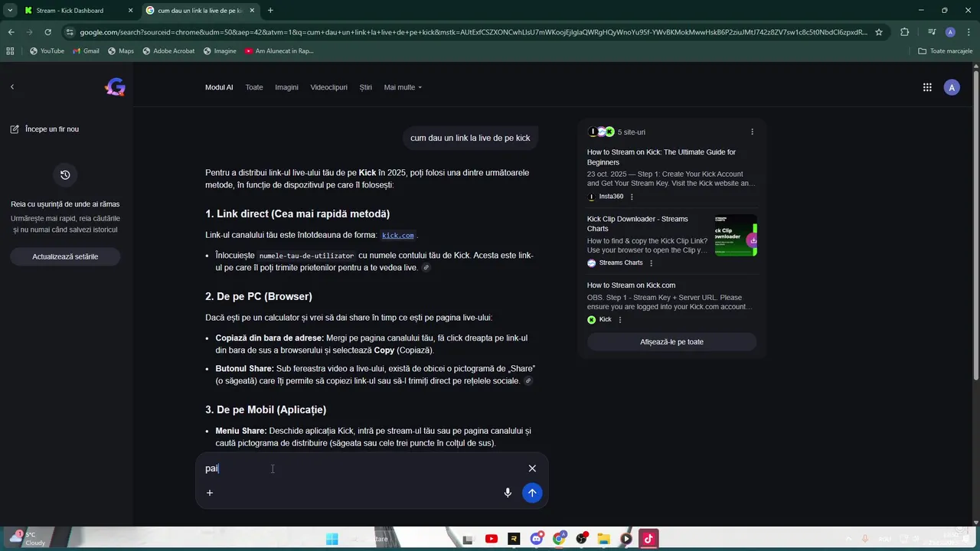Click the Kick Clip Downloader thumbnail
The width and height of the screenshot is (980, 551).
point(736,236)
